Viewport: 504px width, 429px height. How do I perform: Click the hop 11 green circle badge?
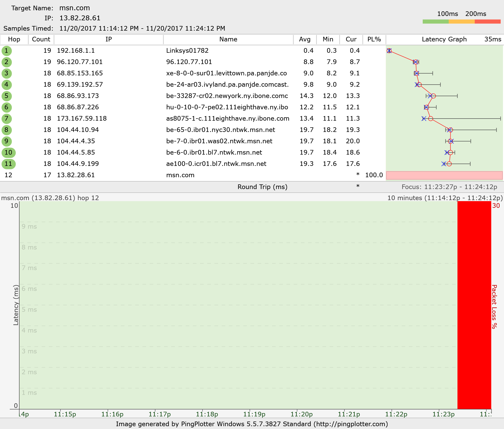point(8,164)
